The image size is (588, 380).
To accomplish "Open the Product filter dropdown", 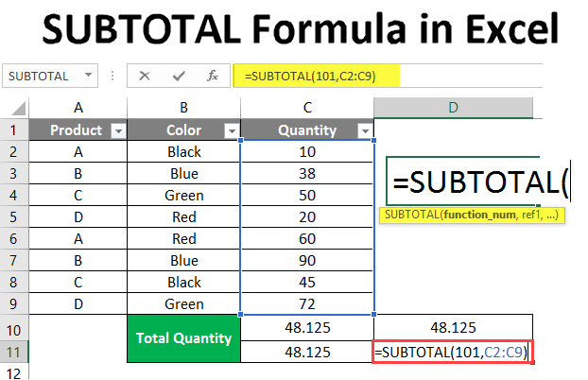I will [x=119, y=130].
